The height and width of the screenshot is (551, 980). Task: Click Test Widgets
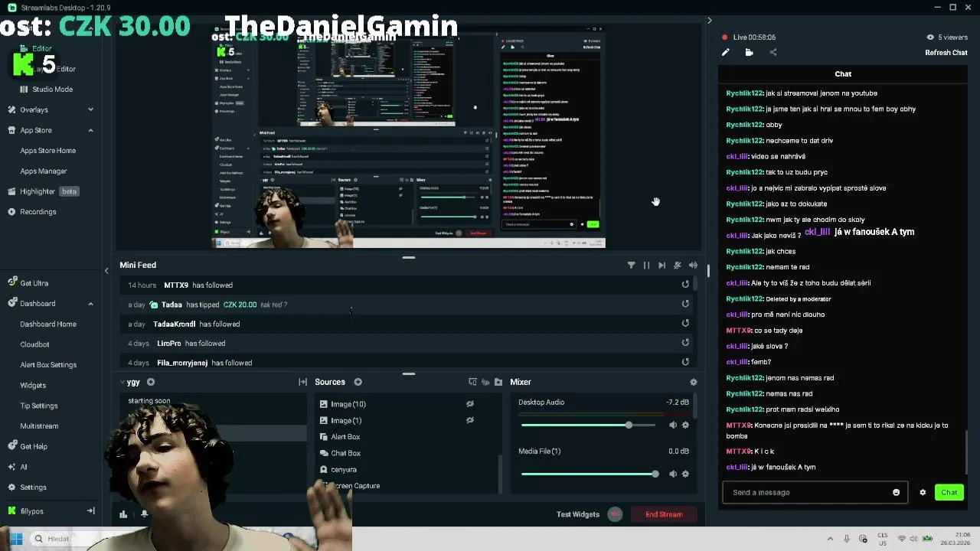pyautogui.click(x=578, y=514)
